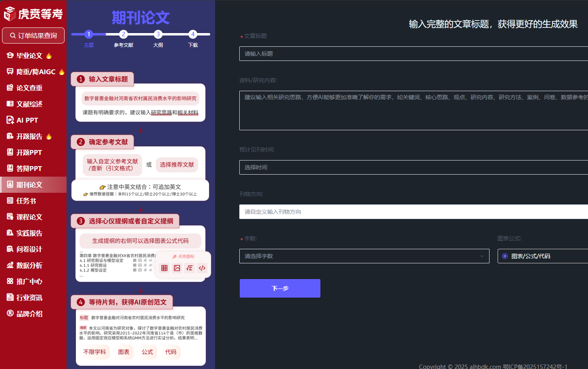The height and width of the screenshot is (369, 588).
Task: Click the table insert icon in the outline sample
Action: point(164,268)
